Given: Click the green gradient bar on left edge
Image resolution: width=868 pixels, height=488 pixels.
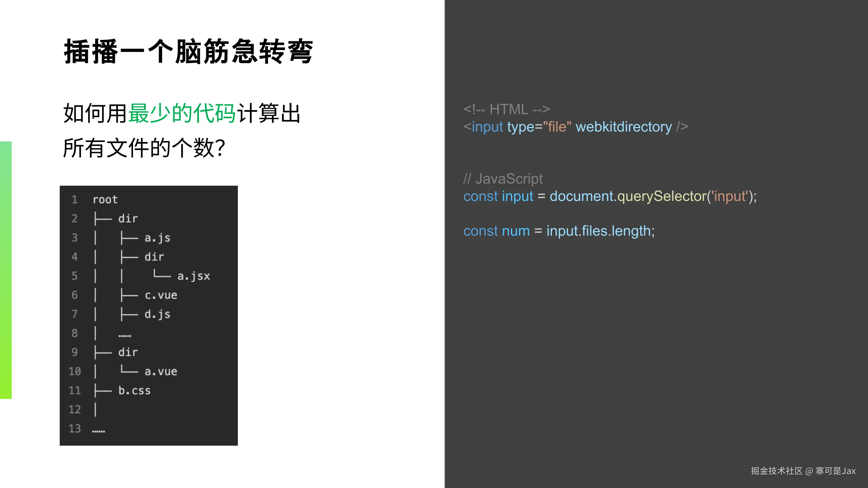Looking at the screenshot, I should (6, 270).
